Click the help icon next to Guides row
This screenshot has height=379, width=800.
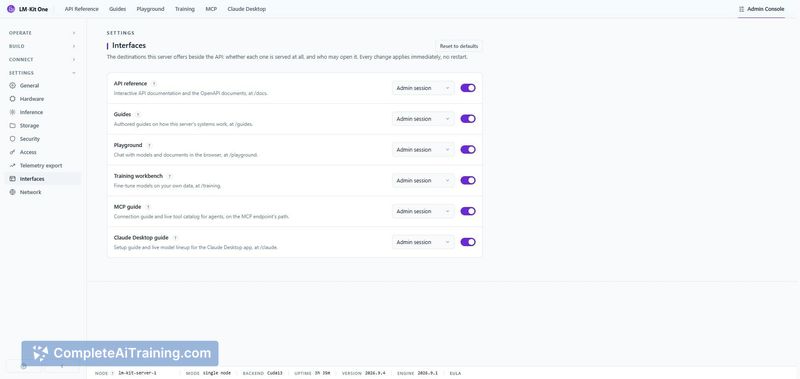pos(138,115)
